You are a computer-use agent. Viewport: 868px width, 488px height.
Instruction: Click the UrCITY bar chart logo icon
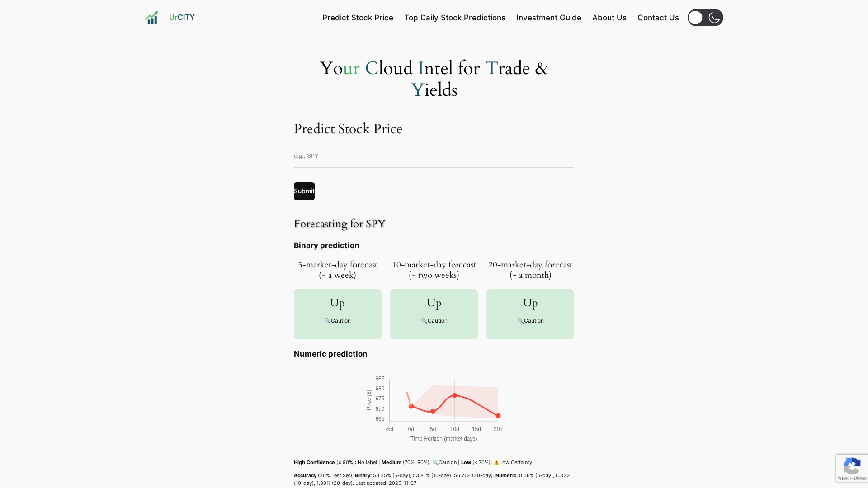[151, 18]
